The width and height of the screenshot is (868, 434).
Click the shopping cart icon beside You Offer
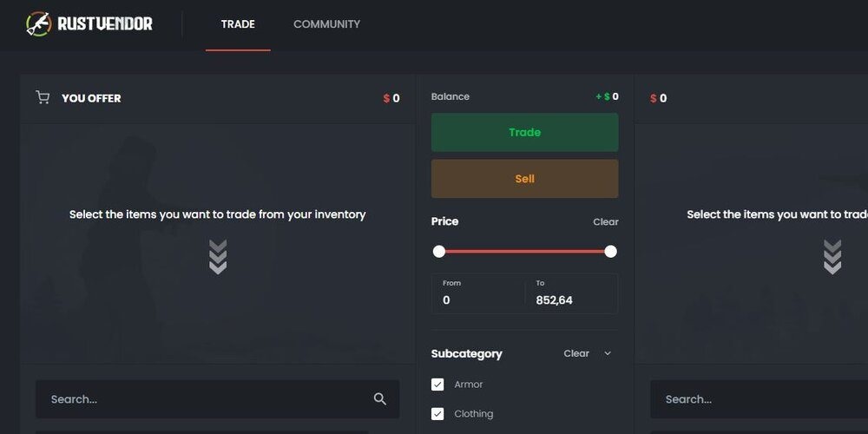tap(43, 97)
